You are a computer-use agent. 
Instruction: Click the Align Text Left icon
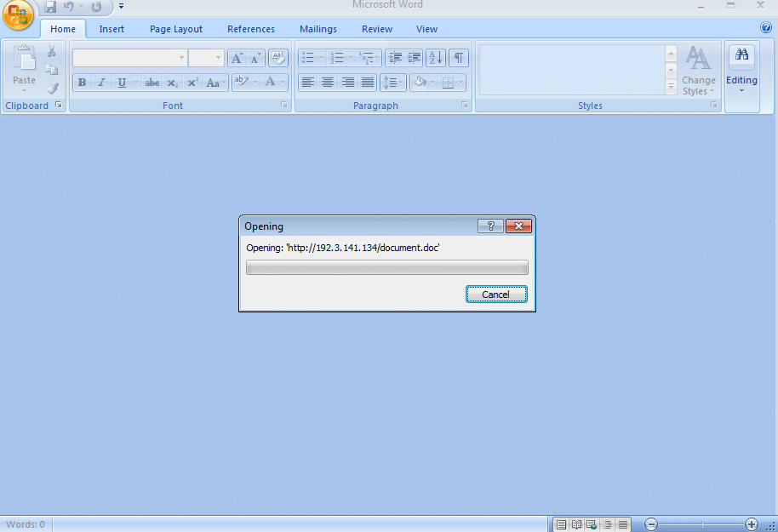click(x=308, y=83)
